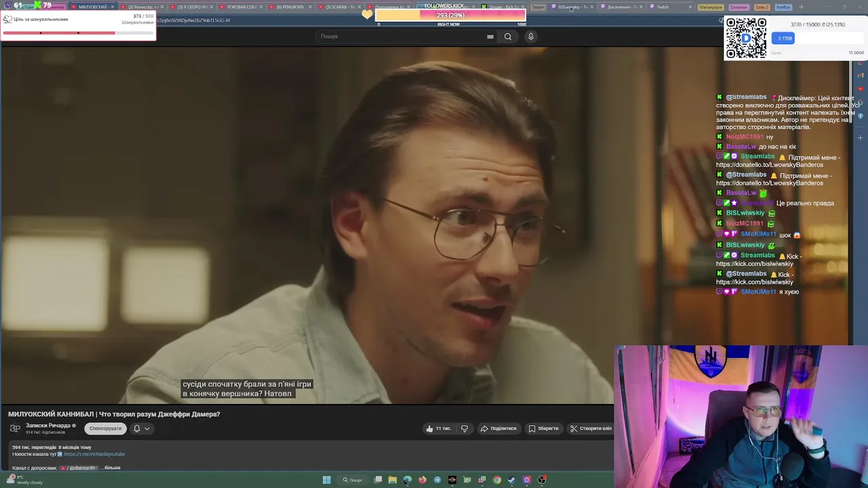Click the video title МИЛУОКСКИЙ КАННИБАЛ
This screenshot has height=488, width=868.
[114, 414]
